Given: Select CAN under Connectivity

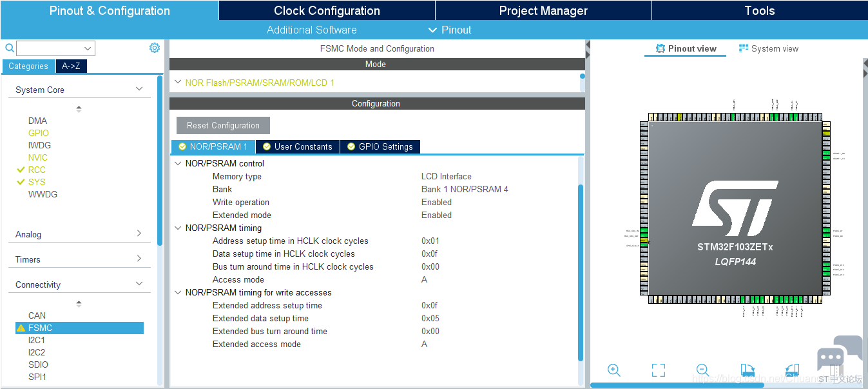Looking at the screenshot, I should [37, 315].
